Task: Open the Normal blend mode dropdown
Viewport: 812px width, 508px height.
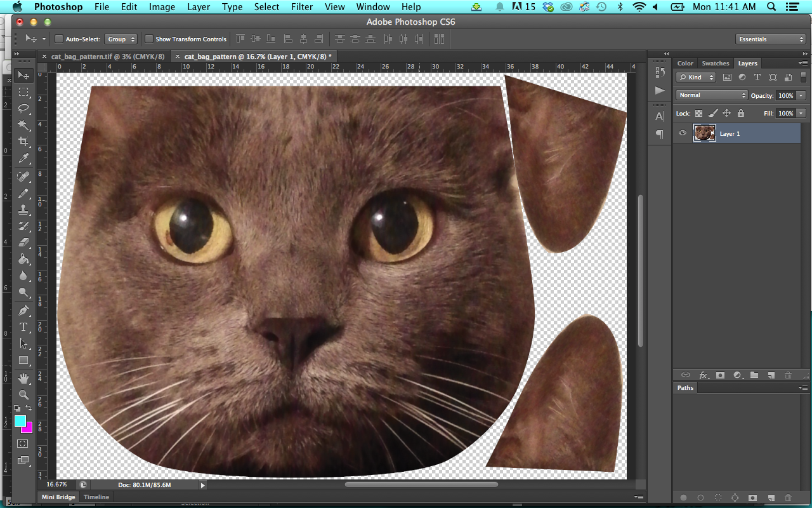Action: 712,95
